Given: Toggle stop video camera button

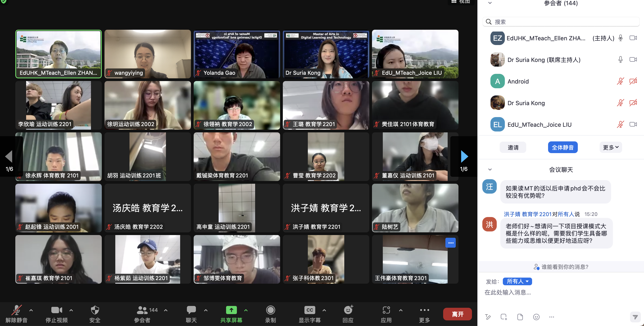Looking at the screenshot, I should click(57, 310).
